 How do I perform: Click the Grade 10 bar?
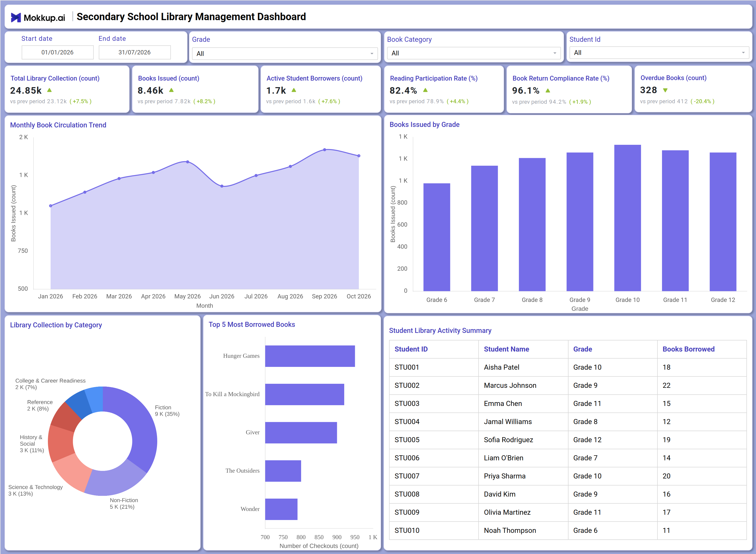point(627,218)
